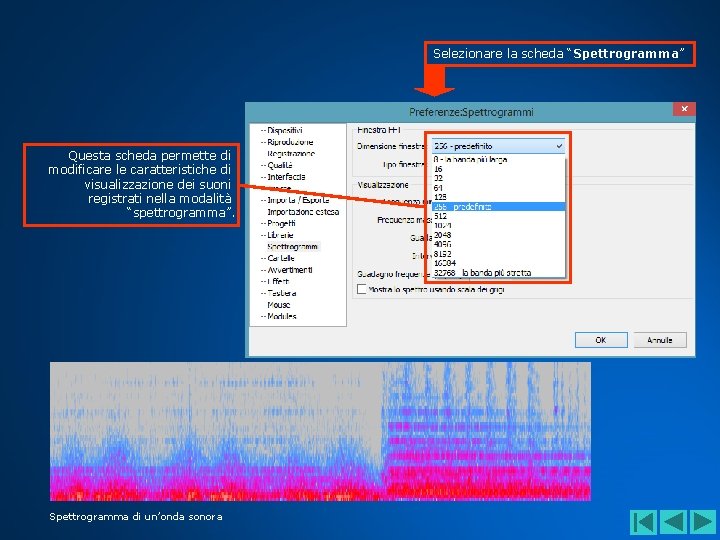Choose window size 32 option

(498, 178)
